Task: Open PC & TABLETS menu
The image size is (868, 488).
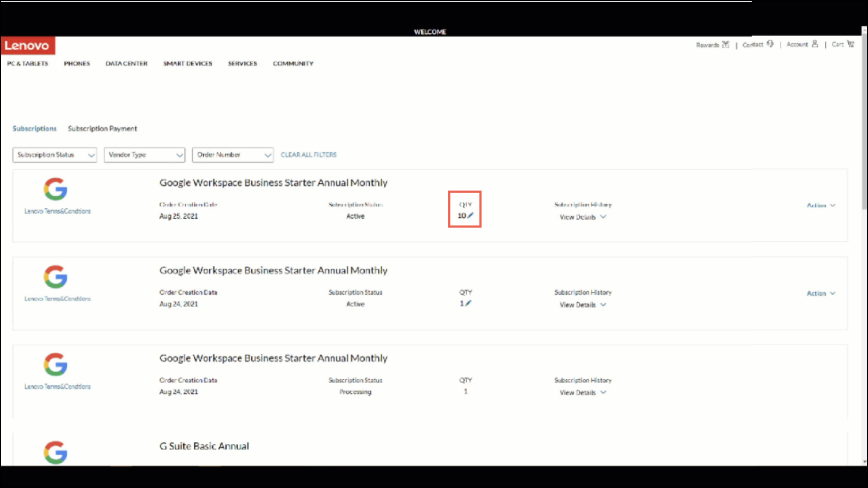Action: point(28,63)
